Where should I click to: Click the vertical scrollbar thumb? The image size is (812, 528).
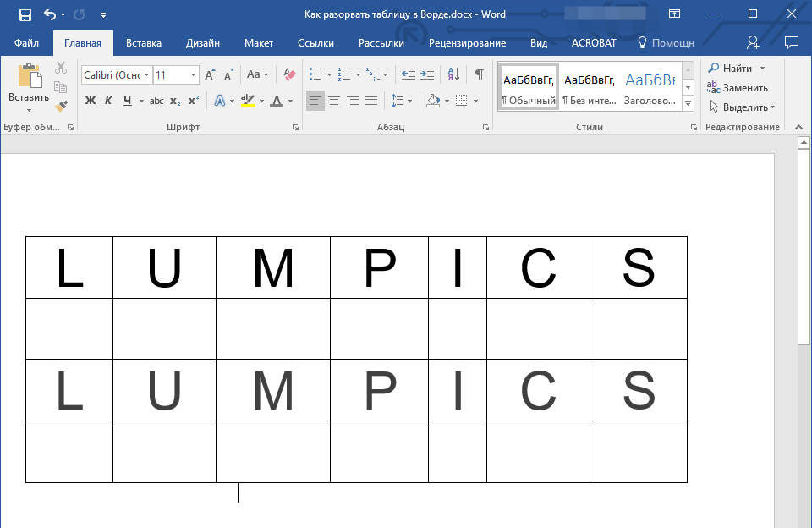(804, 245)
